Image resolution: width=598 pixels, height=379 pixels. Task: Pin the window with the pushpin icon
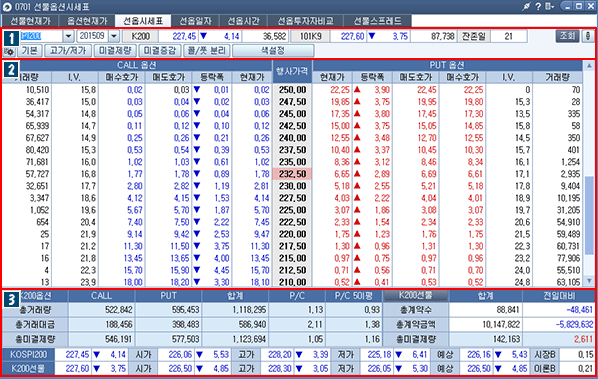(526, 6)
